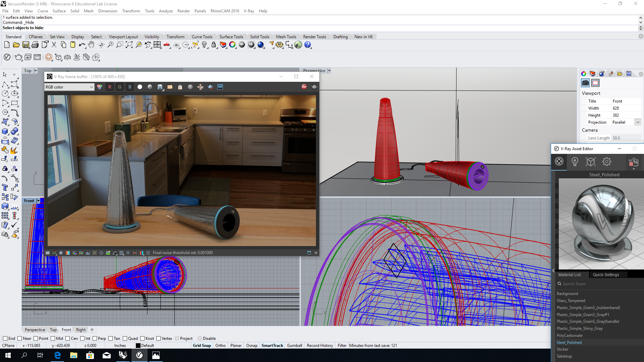Image resolution: width=644 pixels, height=362 pixels.
Task: Switch to the Mesh Tools toolbar tab
Action: [x=286, y=37]
